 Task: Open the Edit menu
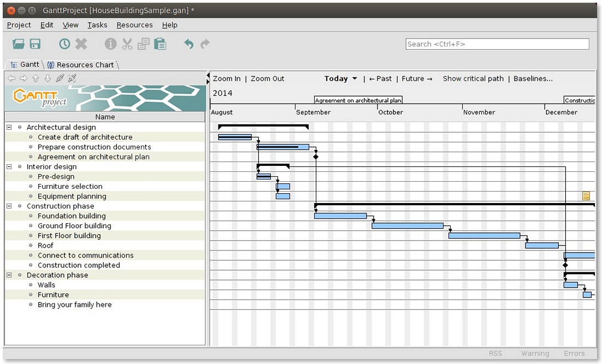(x=47, y=25)
